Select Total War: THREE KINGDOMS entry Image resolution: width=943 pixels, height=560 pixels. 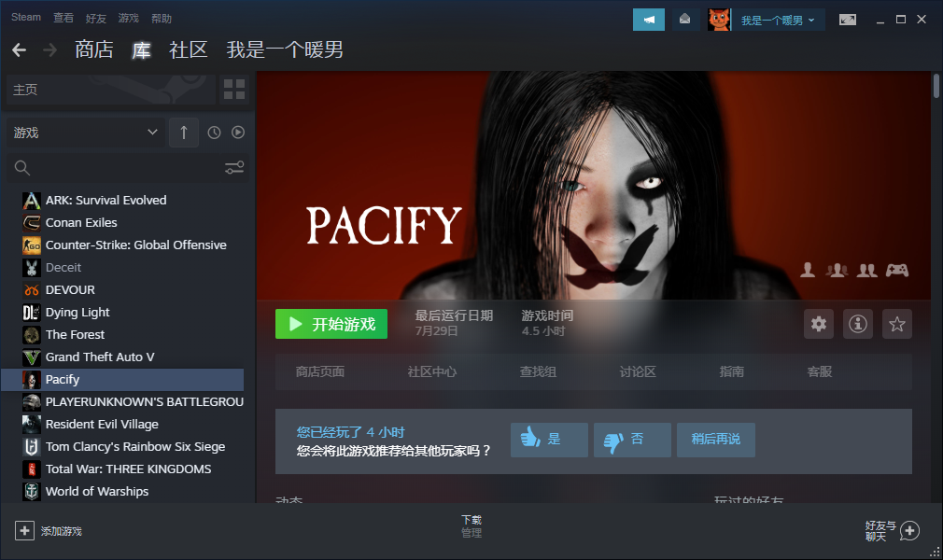tap(122, 469)
